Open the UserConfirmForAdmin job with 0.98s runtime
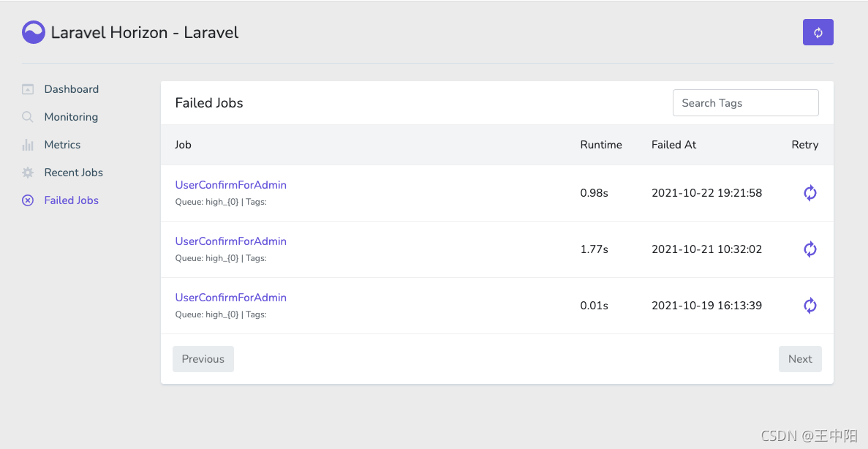 tap(230, 185)
